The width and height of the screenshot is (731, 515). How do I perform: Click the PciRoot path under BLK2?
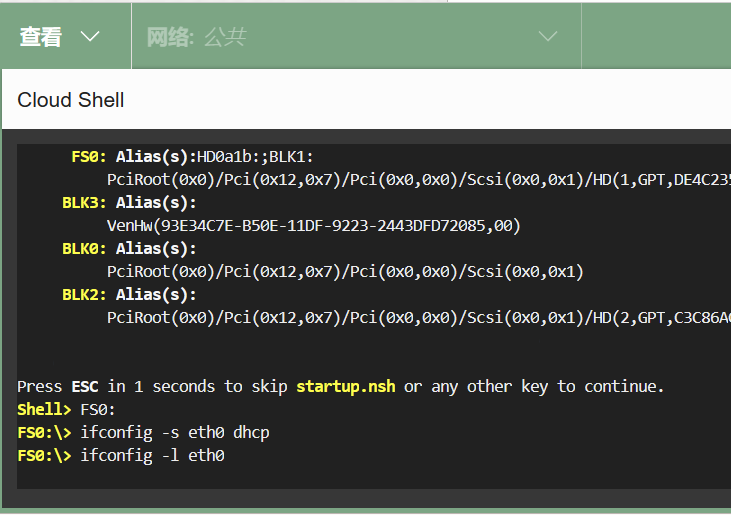point(418,317)
